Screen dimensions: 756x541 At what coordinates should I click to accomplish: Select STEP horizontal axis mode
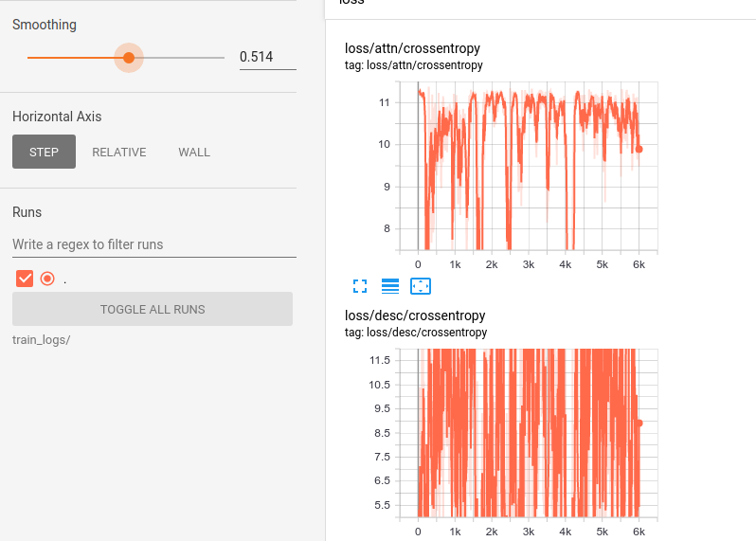pos(44,152)
